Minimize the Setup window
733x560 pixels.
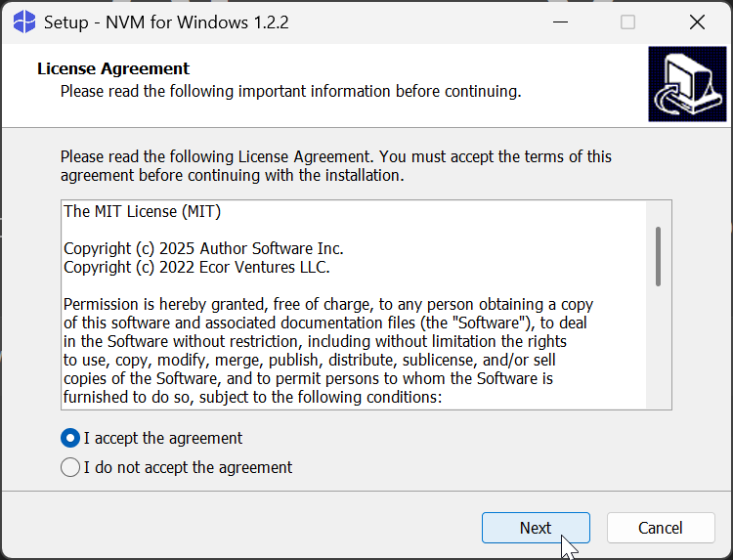pyautogui.click(x=558, y=22)
